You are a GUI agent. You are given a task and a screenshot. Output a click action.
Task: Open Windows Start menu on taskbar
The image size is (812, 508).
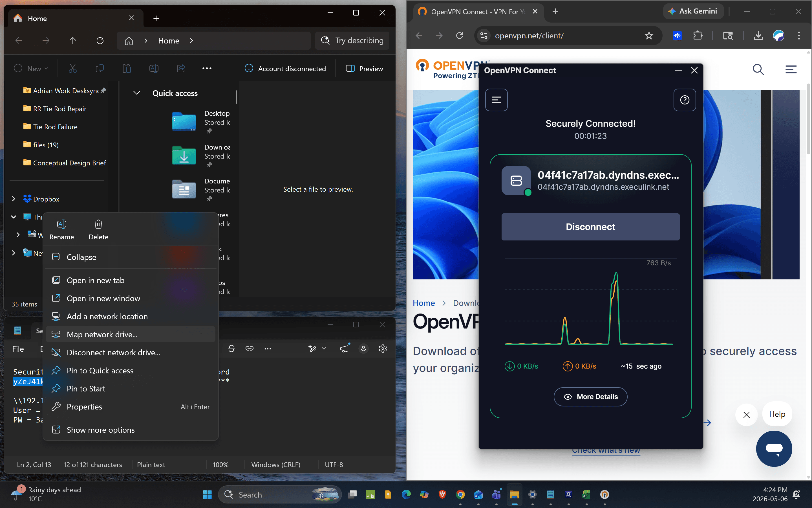click(207, 494)
